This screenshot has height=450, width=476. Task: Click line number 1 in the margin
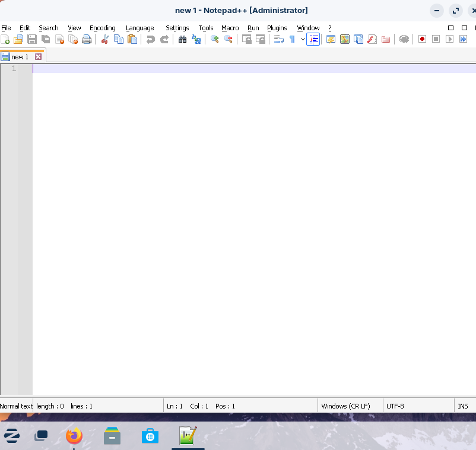pos(14,69)
